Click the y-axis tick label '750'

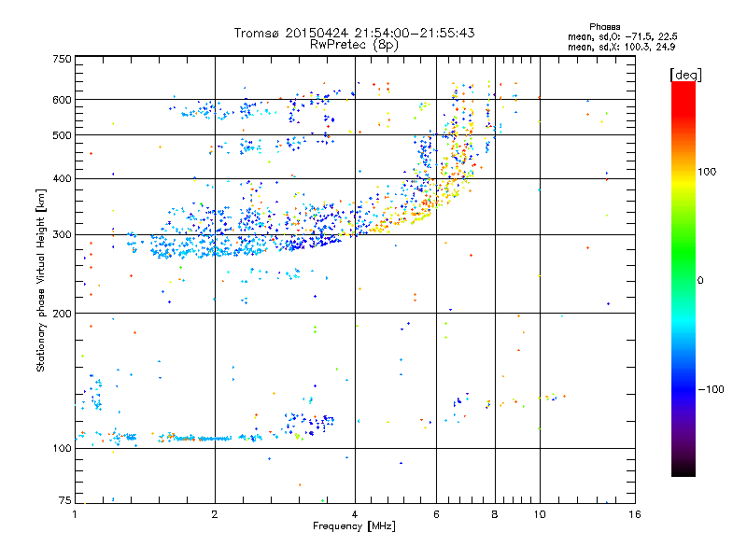tap(62, 59)
